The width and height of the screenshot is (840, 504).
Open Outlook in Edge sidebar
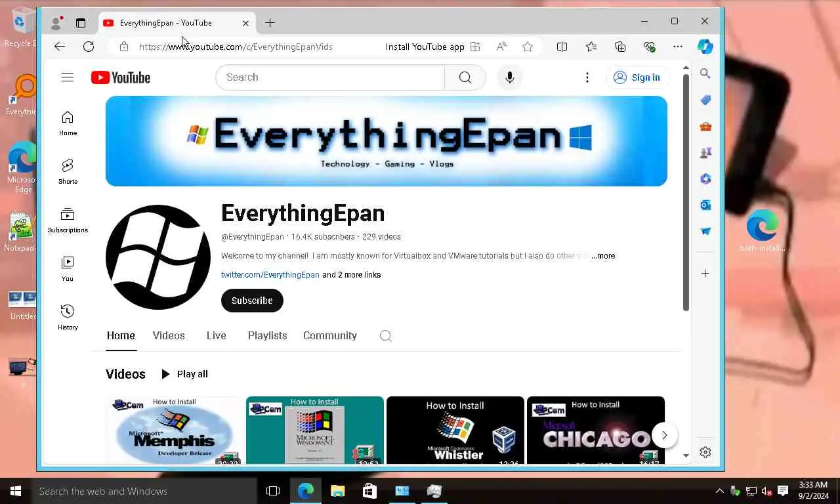point(705,205)
